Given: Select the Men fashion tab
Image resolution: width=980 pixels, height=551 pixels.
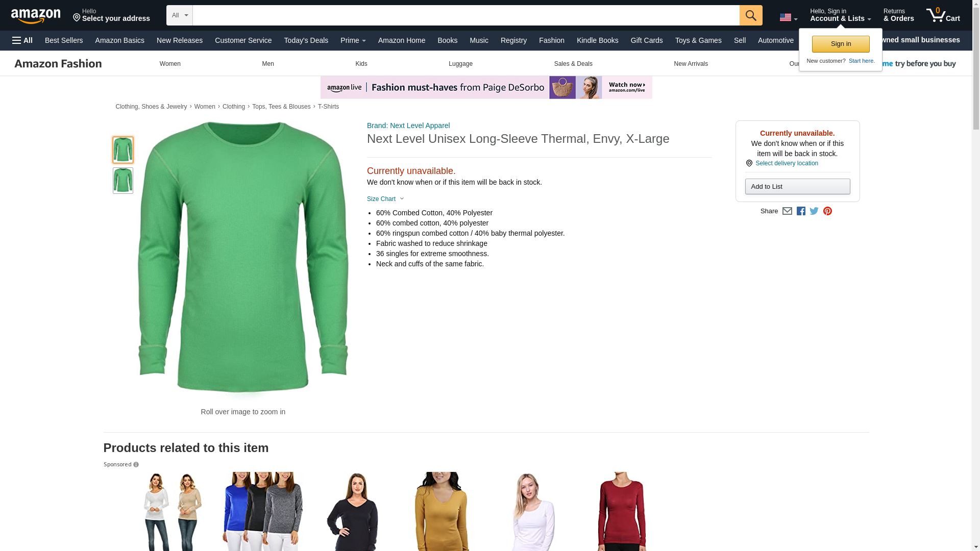Looking at the screenshot, I should click(x=267, y=64).
